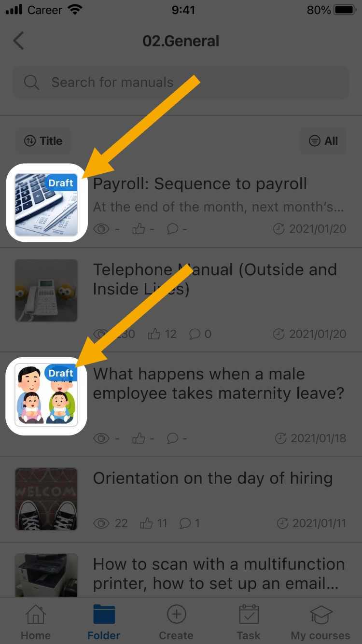Click the like icon on Telephone Manual

point(154,334)
